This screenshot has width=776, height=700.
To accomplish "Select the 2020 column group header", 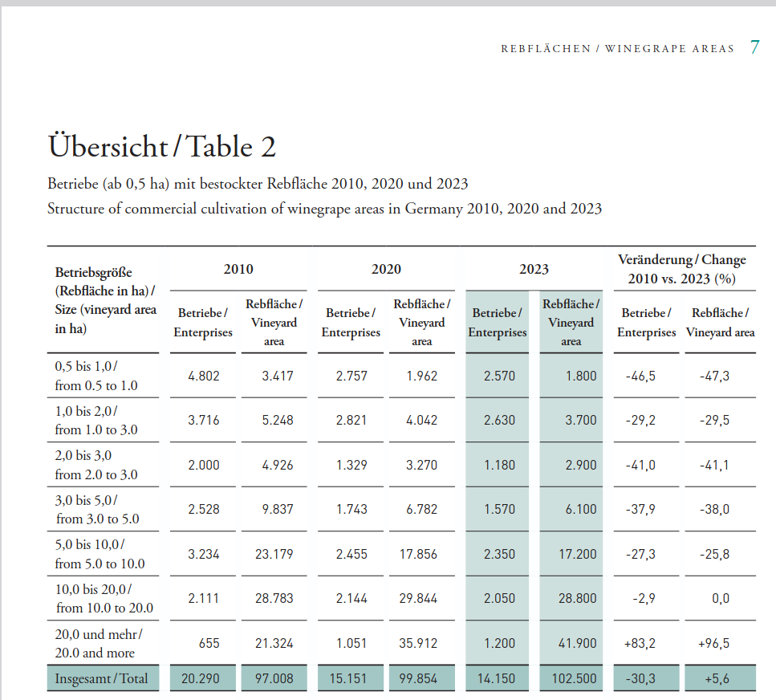I will click(386, 270).
